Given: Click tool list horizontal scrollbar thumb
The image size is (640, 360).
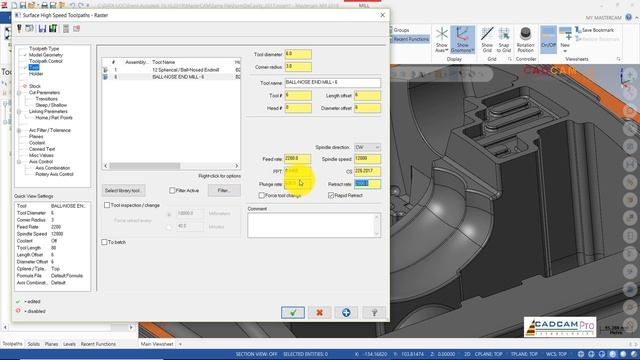Looking at the screenshot, I should coord(144,166).
